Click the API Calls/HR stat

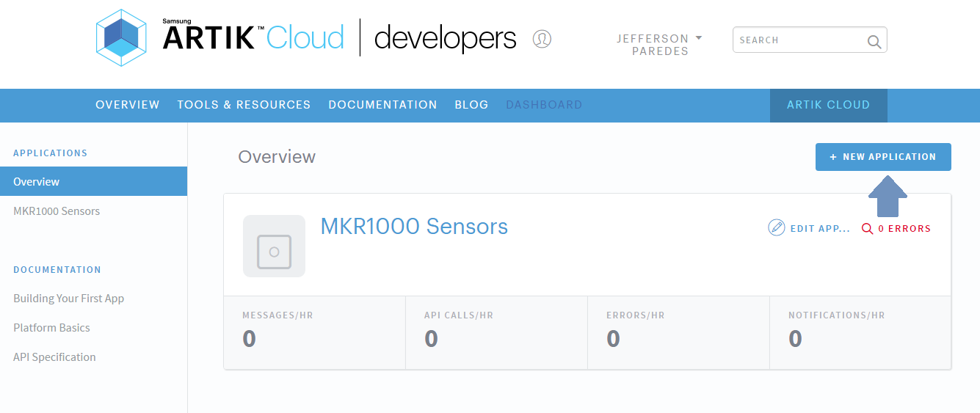[497, 332]
